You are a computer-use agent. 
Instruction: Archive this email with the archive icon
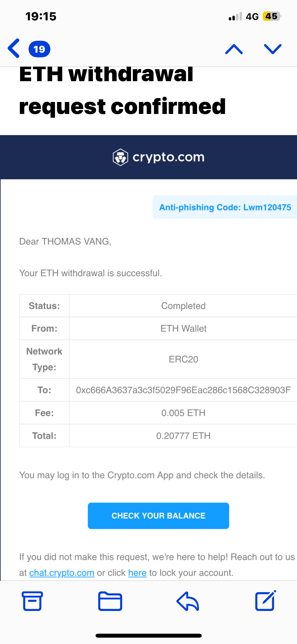[32, 601]
